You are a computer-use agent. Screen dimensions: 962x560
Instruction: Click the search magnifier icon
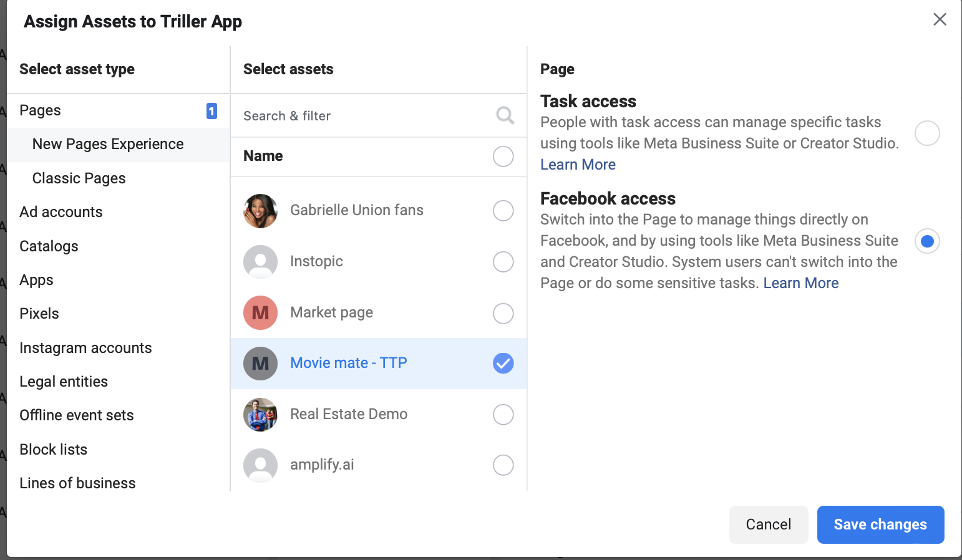coord(505,115)
